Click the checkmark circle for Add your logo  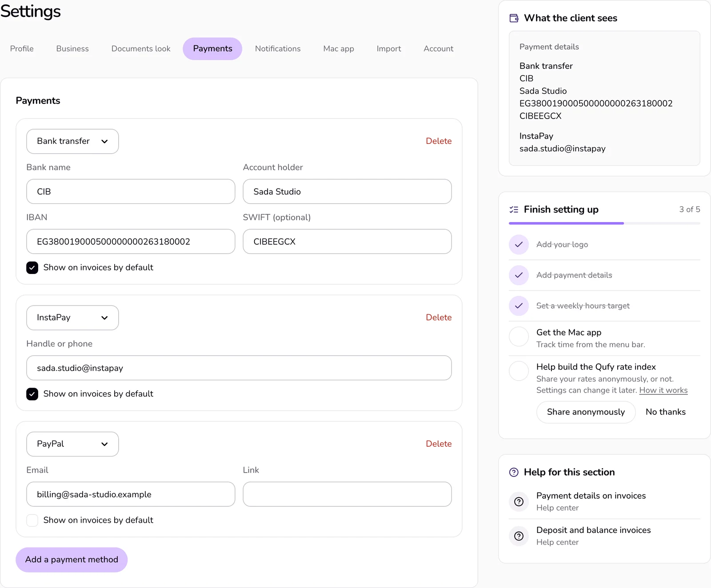[x=519, y=245]
